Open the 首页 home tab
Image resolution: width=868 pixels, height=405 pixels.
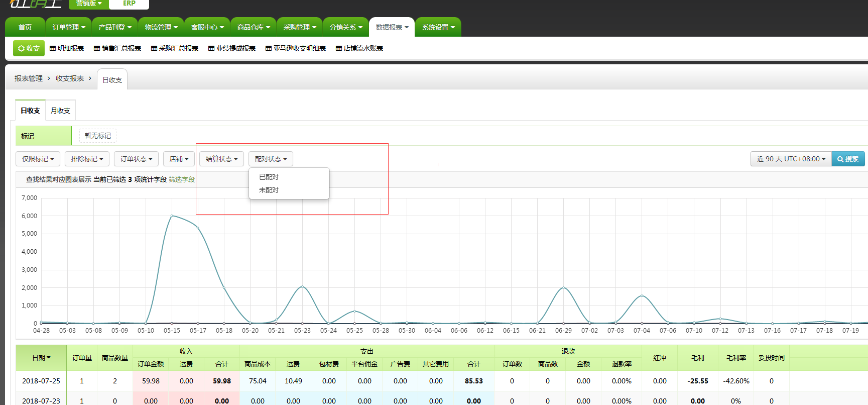25,27
